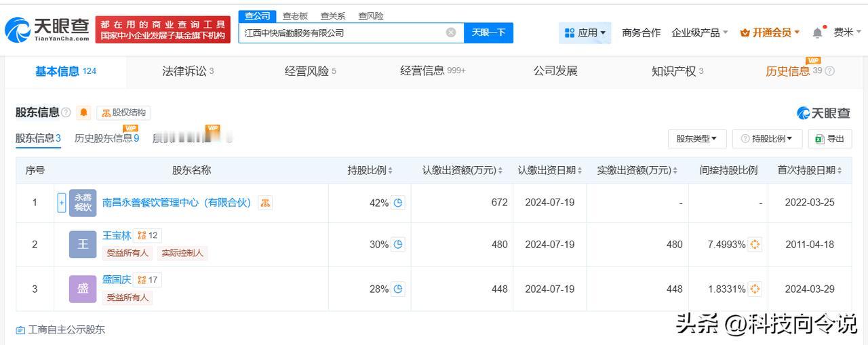This screenshot has height=345, width=868.
Task: Switch to the 经营信息 tab
Action: [x=433, y=71]
